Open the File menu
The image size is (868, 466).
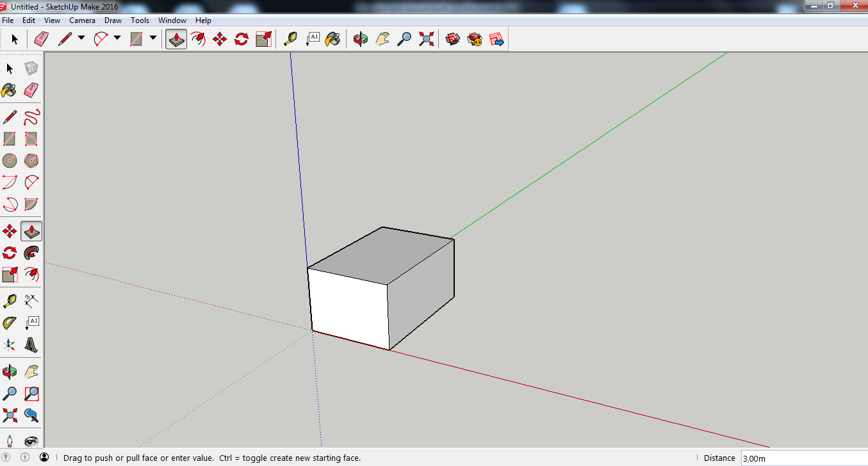[8, 20]
